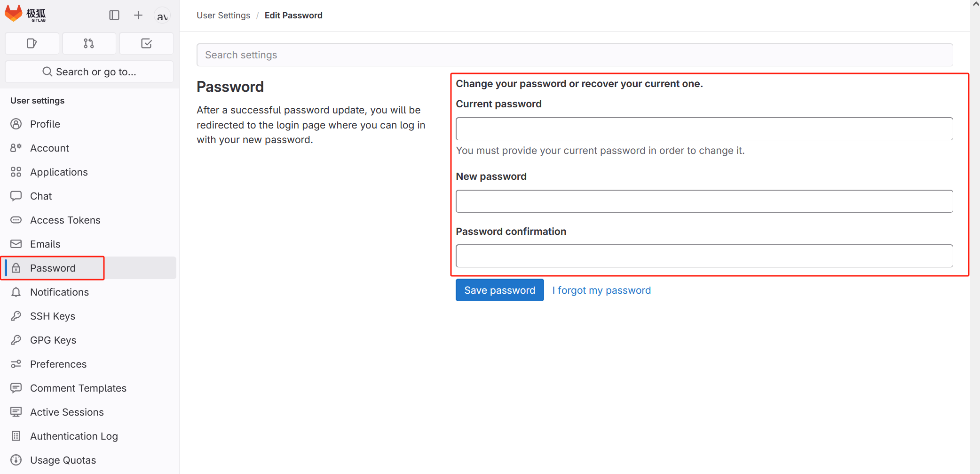The height and width of the screenshot is (474, 980).
Task: Click Search or go to button
Action: pos(89,72)
